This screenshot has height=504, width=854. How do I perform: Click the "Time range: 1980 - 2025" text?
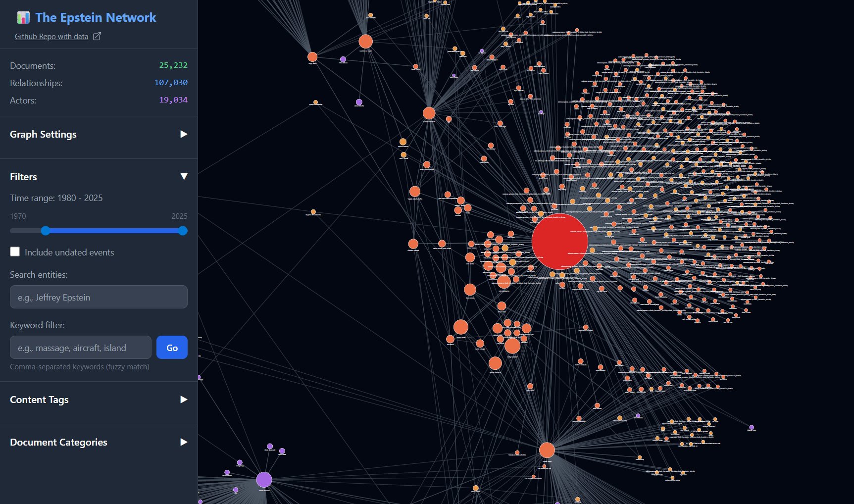(x=56, y=198)
